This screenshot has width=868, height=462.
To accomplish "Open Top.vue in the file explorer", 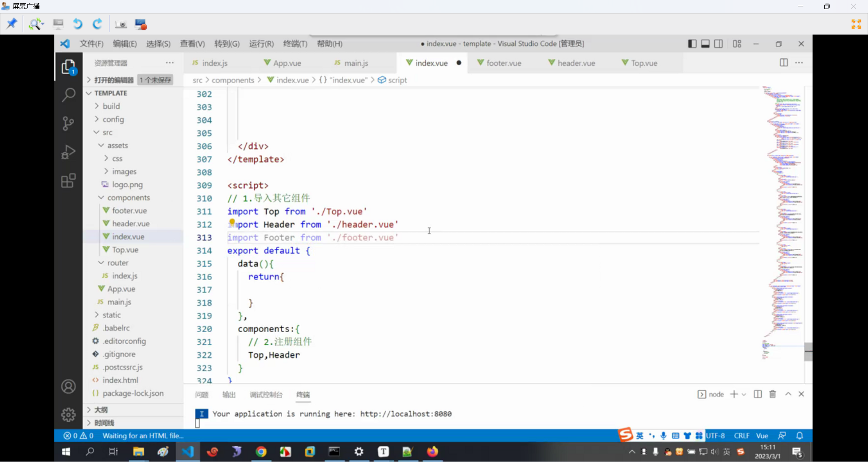I will pyautogui.click(x=125, y=250).
